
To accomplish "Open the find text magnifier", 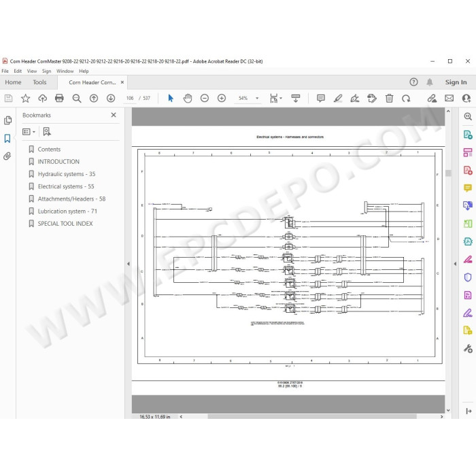I will coord(76,98).
